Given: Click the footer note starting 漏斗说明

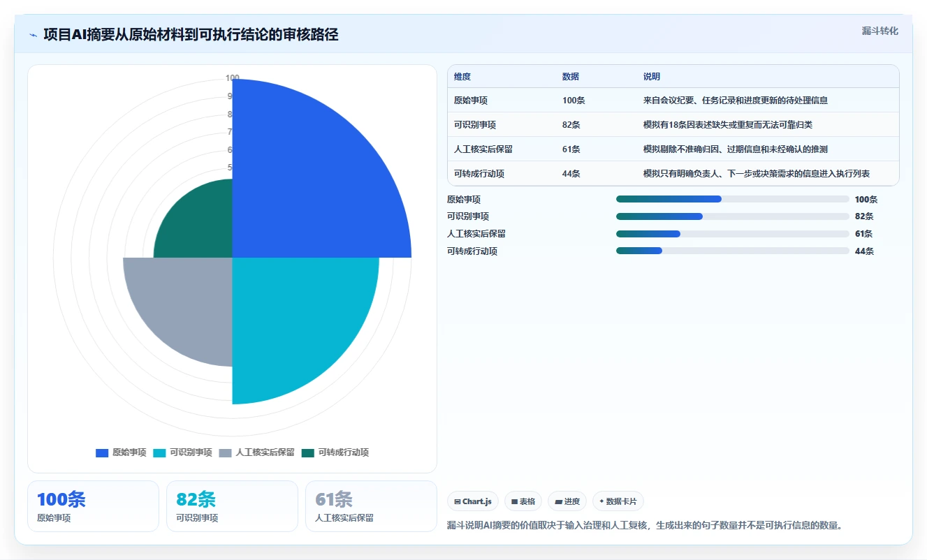Looking at the screenshot, I should tap(645, 525).
